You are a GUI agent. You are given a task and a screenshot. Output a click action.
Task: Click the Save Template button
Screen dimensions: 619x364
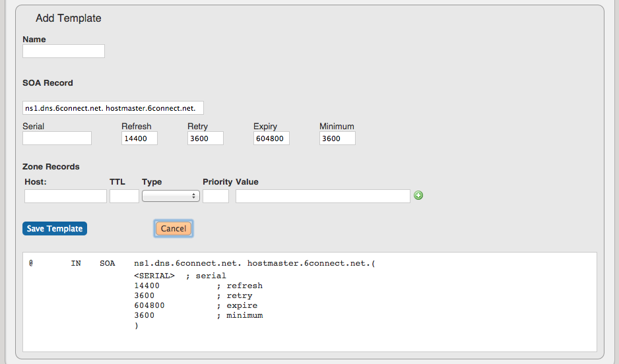point(55,229)
